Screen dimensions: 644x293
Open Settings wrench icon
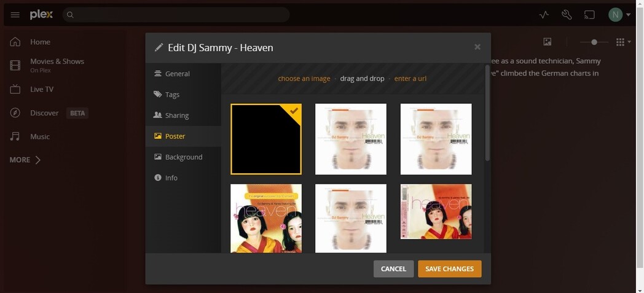coord(567,15)
